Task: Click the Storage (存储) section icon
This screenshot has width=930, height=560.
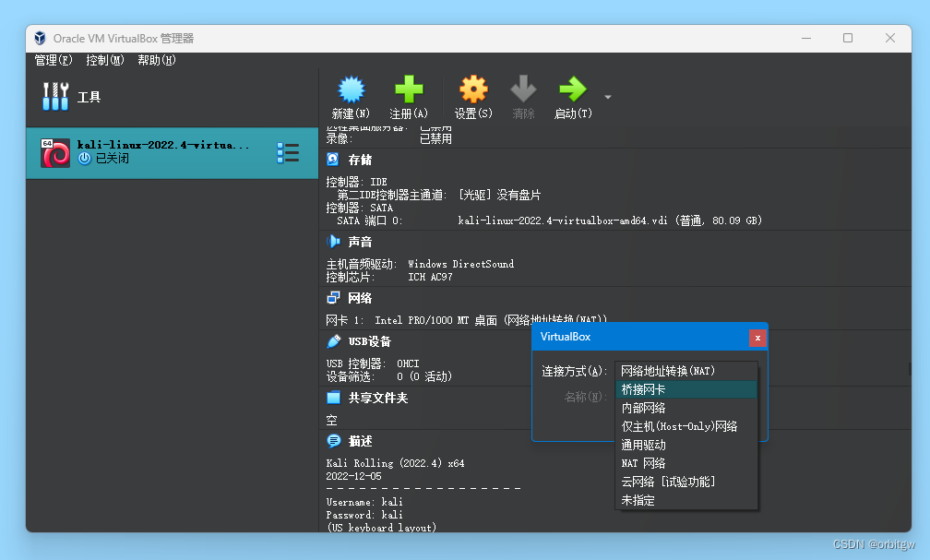Action: click(333, 160)
